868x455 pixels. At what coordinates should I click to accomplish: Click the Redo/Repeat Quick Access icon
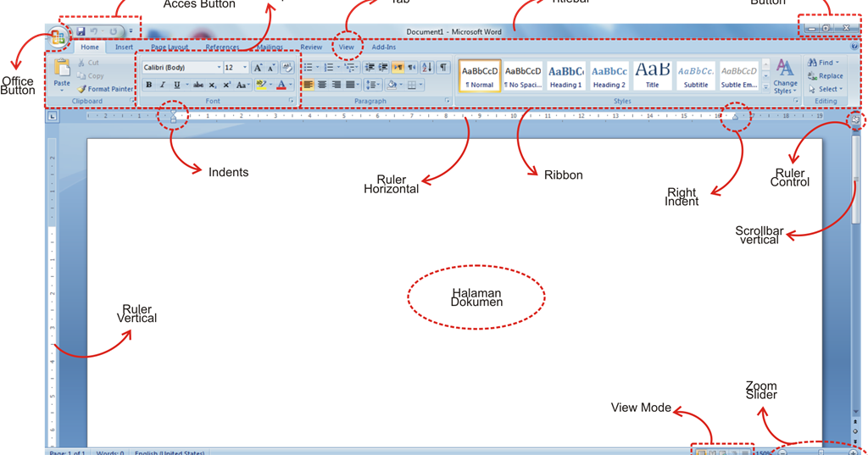tap(114, 31)
